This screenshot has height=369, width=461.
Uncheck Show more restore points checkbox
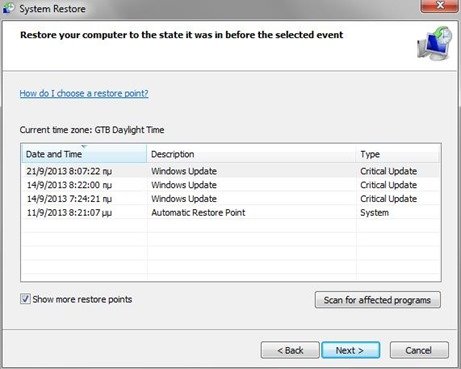[x=25, y=299]
